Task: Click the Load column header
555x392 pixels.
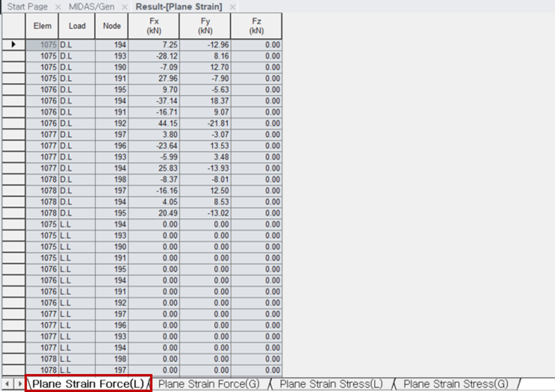Action: coord(76,25)
